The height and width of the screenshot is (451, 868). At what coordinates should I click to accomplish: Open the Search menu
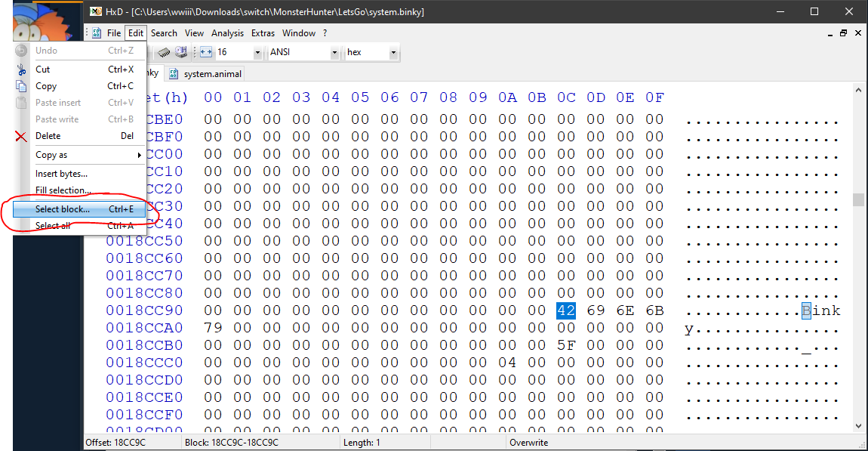click(x=164, y=33)
